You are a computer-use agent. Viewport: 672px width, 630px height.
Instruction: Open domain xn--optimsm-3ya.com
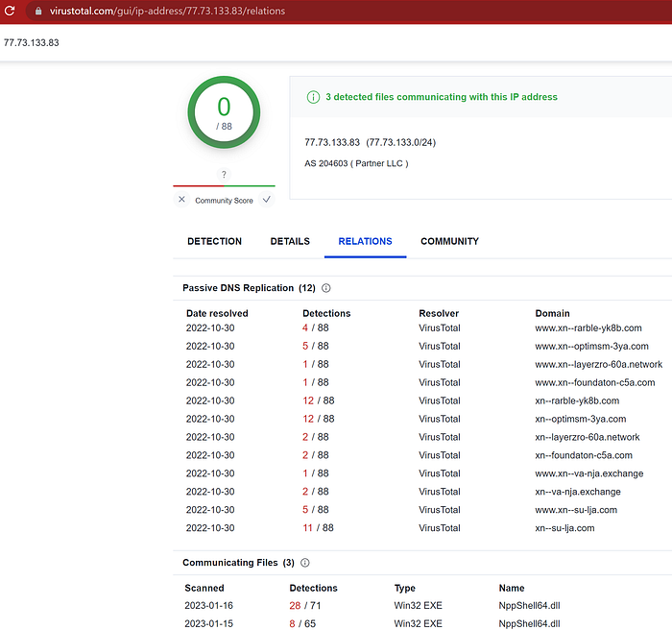[x=580, y=419]
